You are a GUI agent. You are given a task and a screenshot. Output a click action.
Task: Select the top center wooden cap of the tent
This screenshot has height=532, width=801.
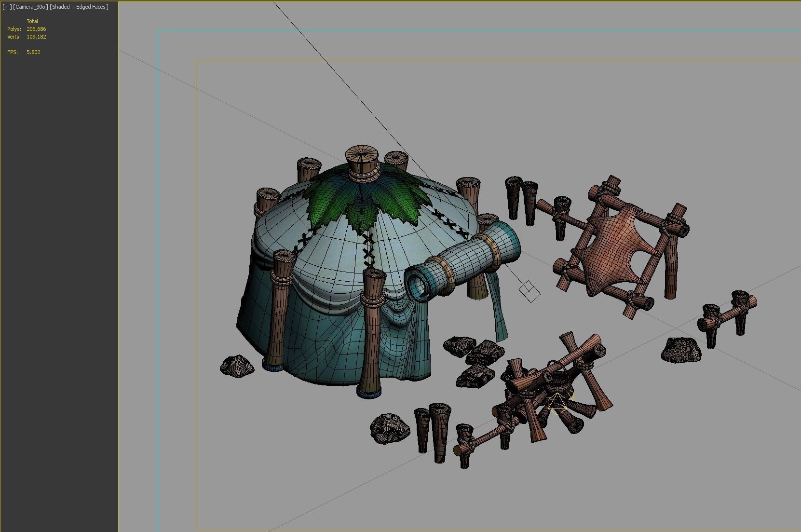(x=362, y=163)
